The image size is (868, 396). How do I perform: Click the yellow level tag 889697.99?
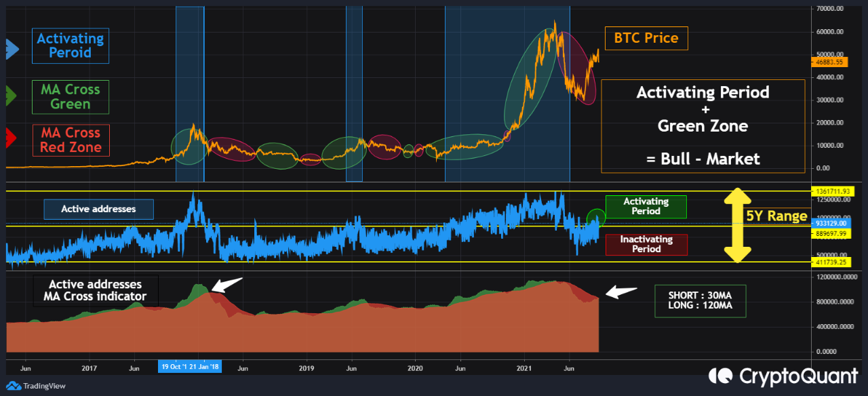point(830,233)
